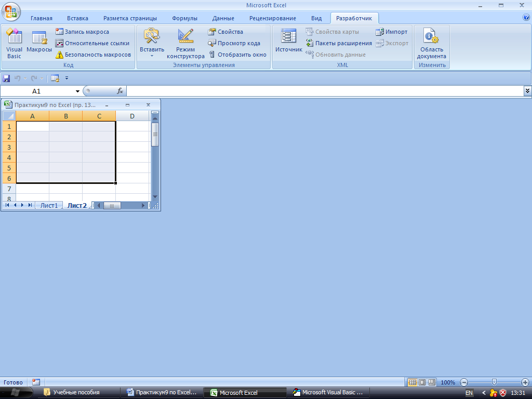This screenshot has height=399, width=532.
Task: Click cell D2 in the worksheet
Action: click(x=132, y=137)
